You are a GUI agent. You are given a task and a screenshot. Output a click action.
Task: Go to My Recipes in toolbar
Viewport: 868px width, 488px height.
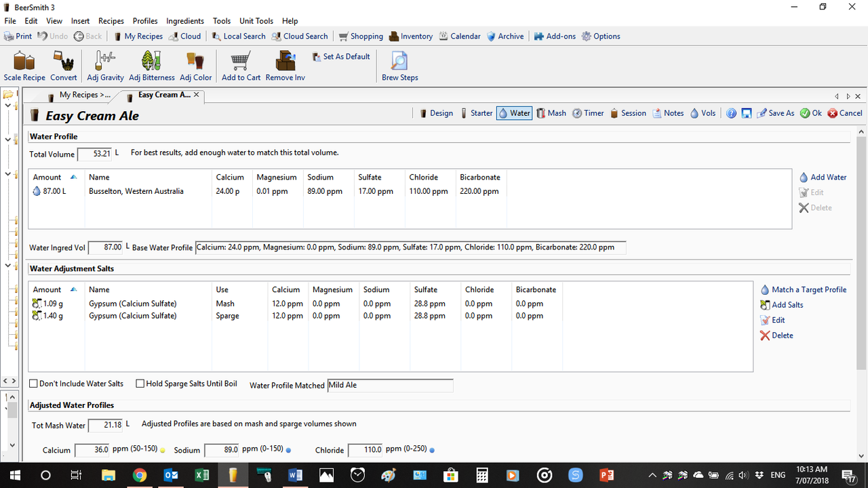[138, 37]
